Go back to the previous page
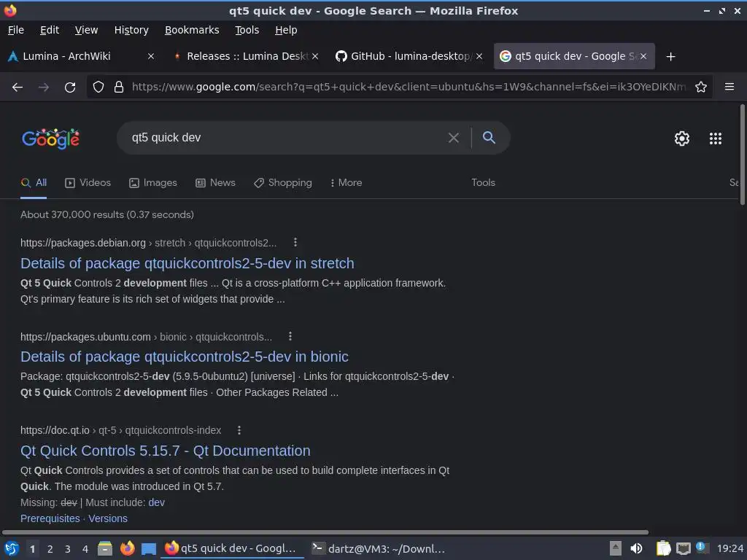747x560 pixels. point(18,87)
